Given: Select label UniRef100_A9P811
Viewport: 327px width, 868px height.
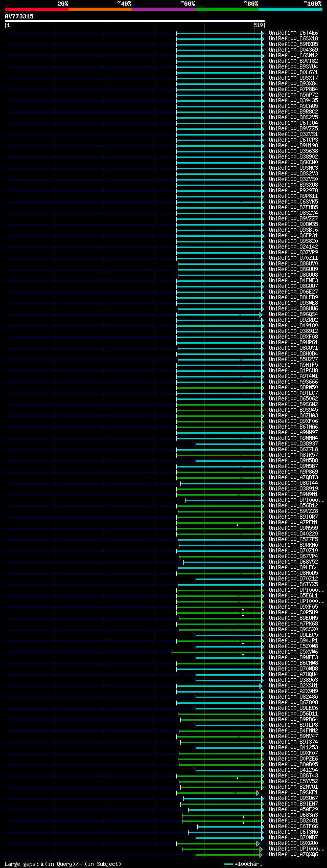Looking at the screenshot, I should [293, 196].
